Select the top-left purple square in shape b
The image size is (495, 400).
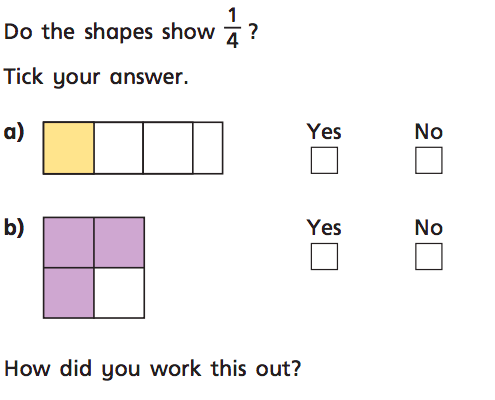[69, 242]
